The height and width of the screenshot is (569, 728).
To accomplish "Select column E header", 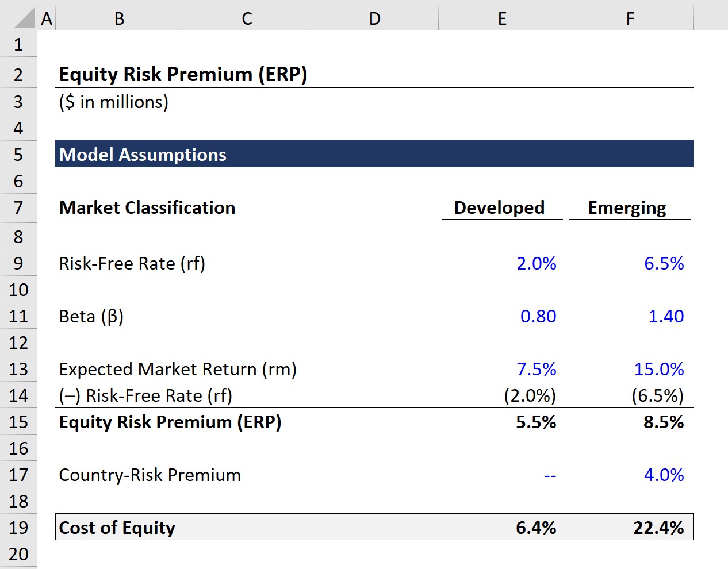I will pyautogui.click(x=501, y=18).
